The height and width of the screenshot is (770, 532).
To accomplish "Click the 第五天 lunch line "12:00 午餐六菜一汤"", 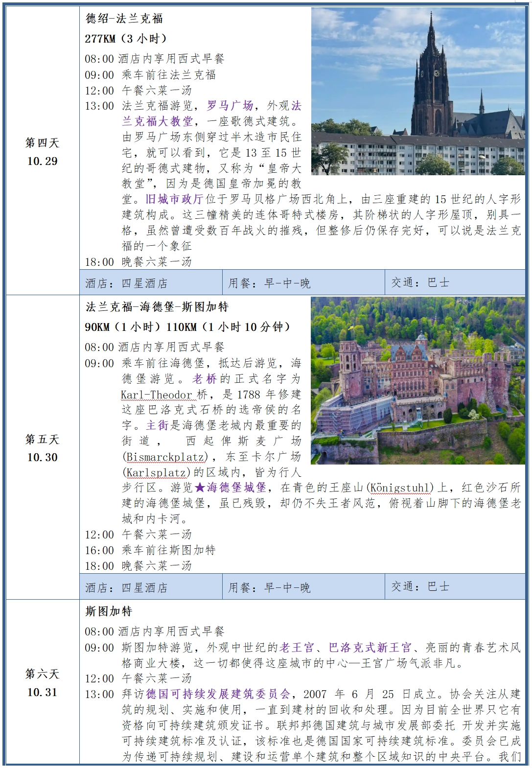I will (x=139, y=535).
